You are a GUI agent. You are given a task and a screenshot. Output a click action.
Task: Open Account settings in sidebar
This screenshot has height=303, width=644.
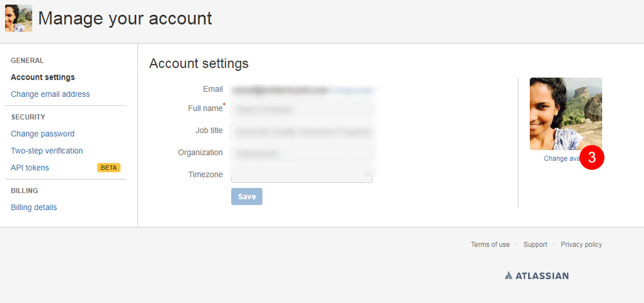tap(43, 78)
